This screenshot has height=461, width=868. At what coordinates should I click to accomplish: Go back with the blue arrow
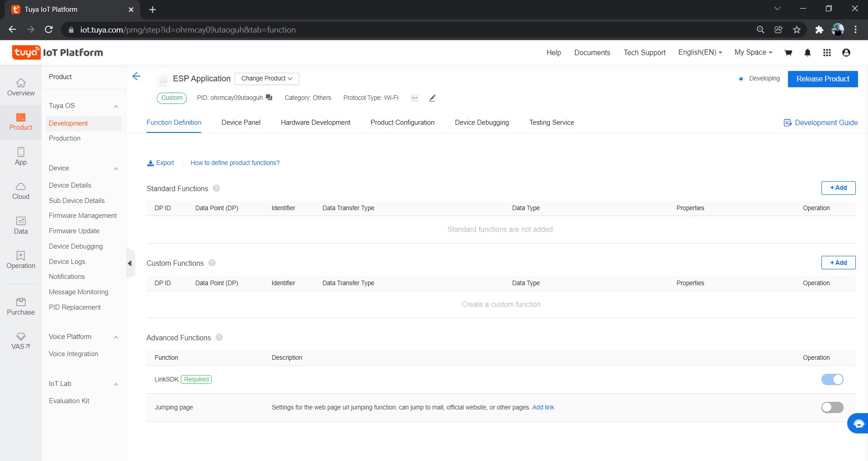pos(137,76)
